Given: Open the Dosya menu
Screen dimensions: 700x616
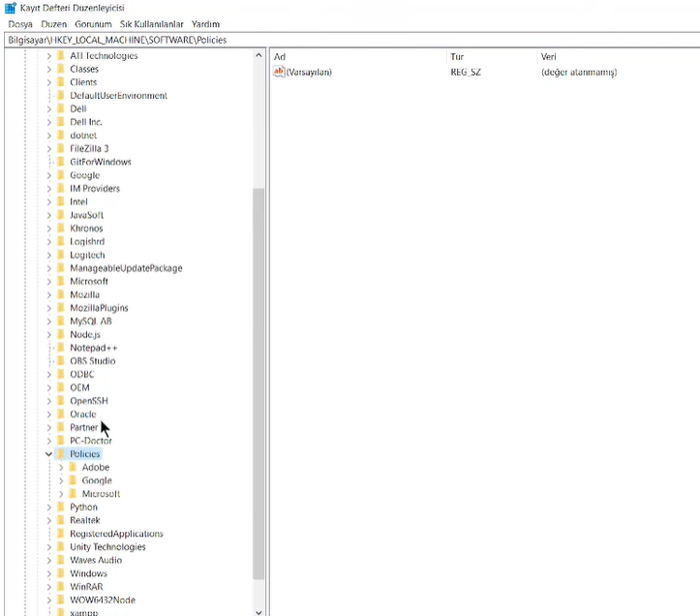Looking at the screenshot, I should point(20,23).
